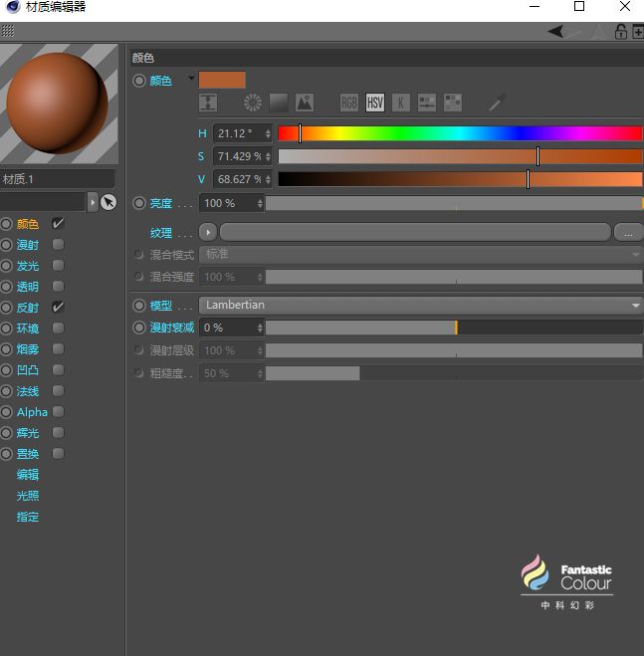The image size is (644, 656).
Task: Open the 模型 Lambertian dropdown
Action: (422, 305)
